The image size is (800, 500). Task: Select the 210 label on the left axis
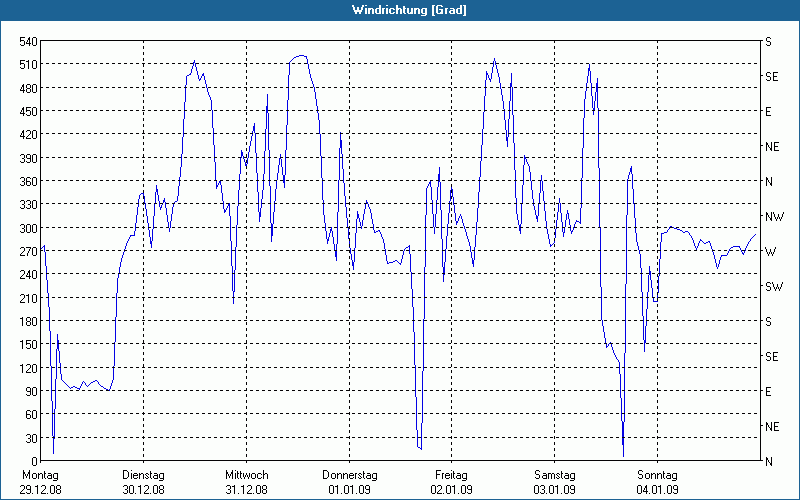coord(28,298)
